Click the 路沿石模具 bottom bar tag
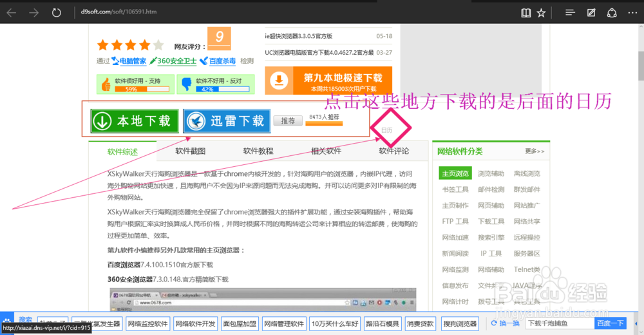This screenshot has width=644, height=335. tap(383, 324)
